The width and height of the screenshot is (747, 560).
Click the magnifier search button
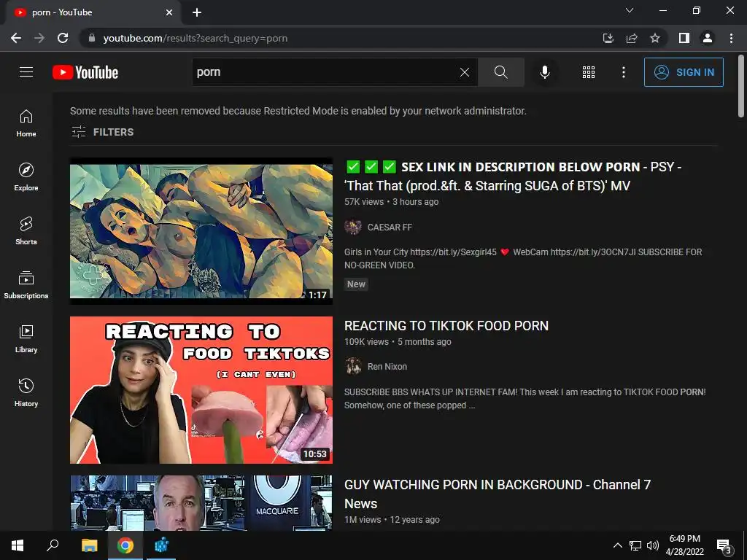500,72
